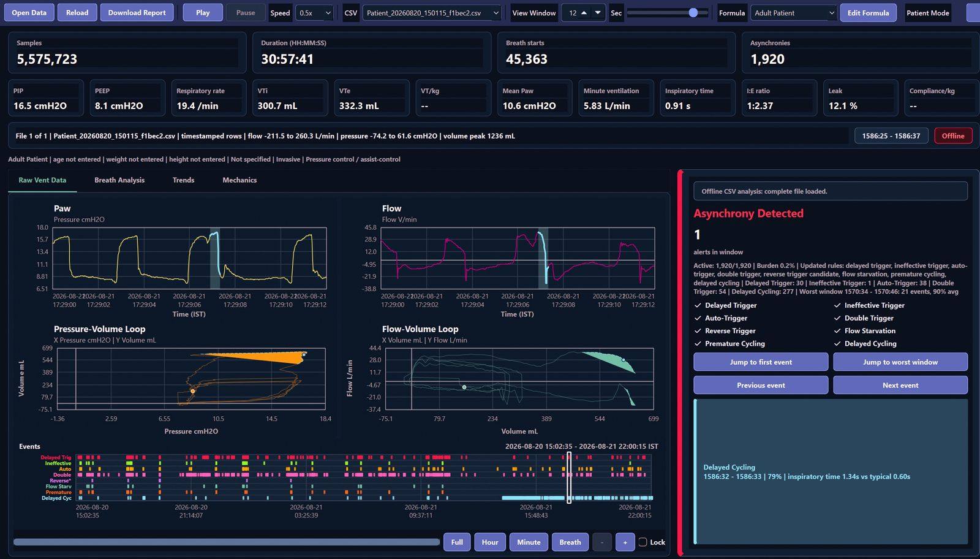
Task: Toggle the Flow Starvation rule
Action: [x=865, y=331]
